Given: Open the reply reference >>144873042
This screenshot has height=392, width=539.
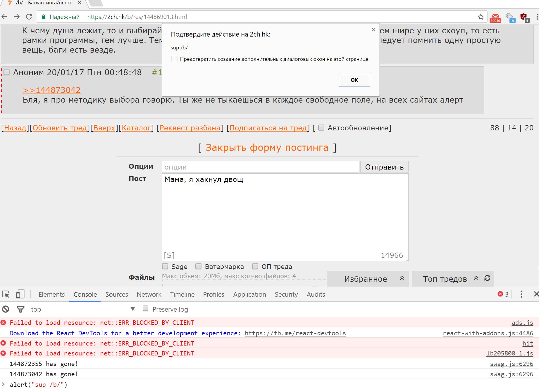Looking at the screenshot, I should [52, 90].
